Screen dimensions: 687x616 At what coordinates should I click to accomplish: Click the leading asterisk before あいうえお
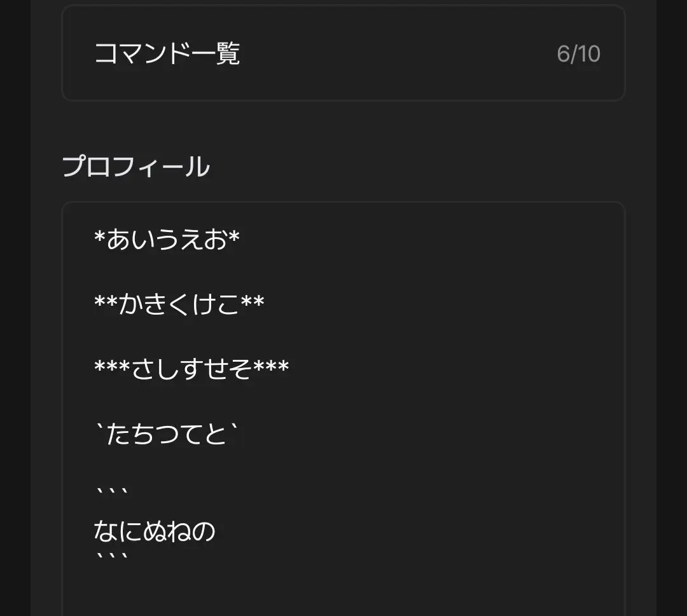coord(101,236)
